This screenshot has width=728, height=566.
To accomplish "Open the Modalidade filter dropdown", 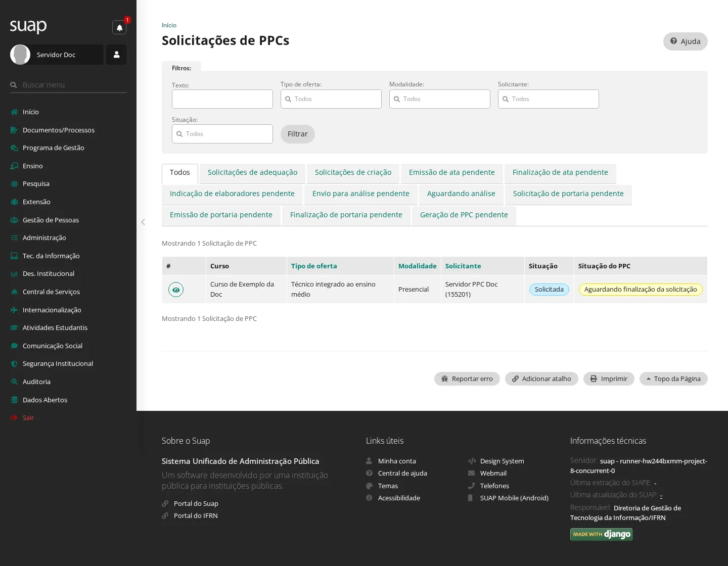I will [x=440, y=99].
